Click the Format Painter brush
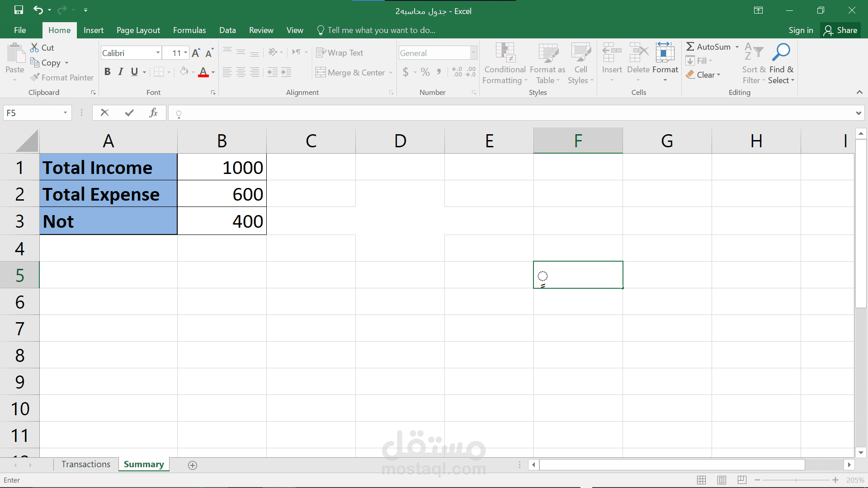 point(35,78)
